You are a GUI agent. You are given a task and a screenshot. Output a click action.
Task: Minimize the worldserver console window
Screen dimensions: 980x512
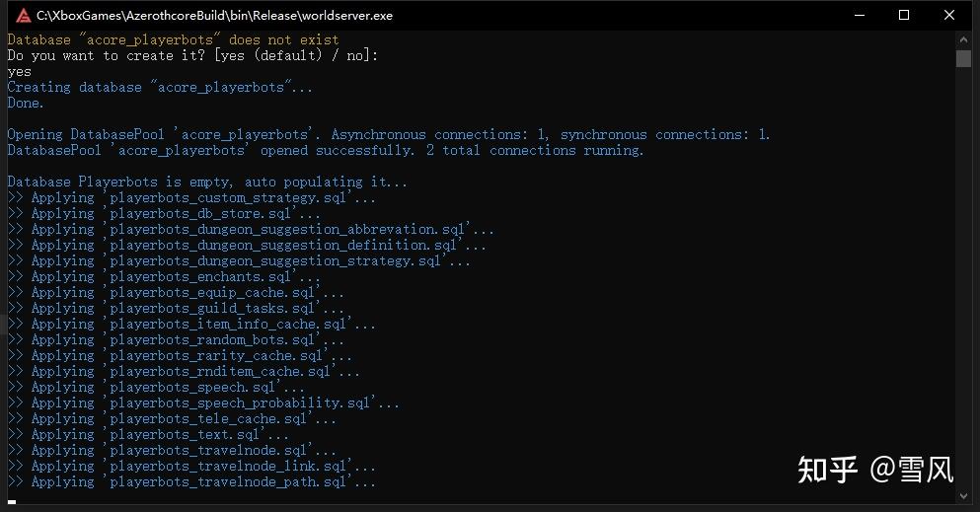tap(859, 16)
